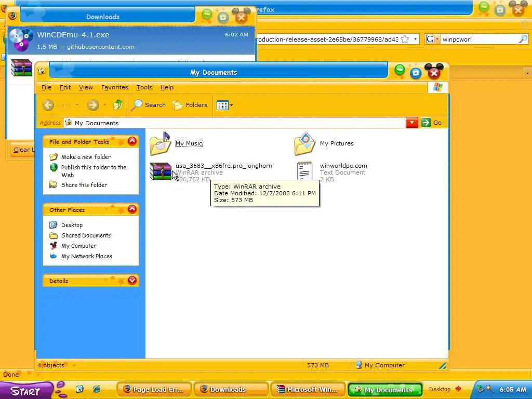Select the usa_3683 WinRAR archive icon
Image resolution: width=532 pixels, height=399 pixels.
point(160,171)
